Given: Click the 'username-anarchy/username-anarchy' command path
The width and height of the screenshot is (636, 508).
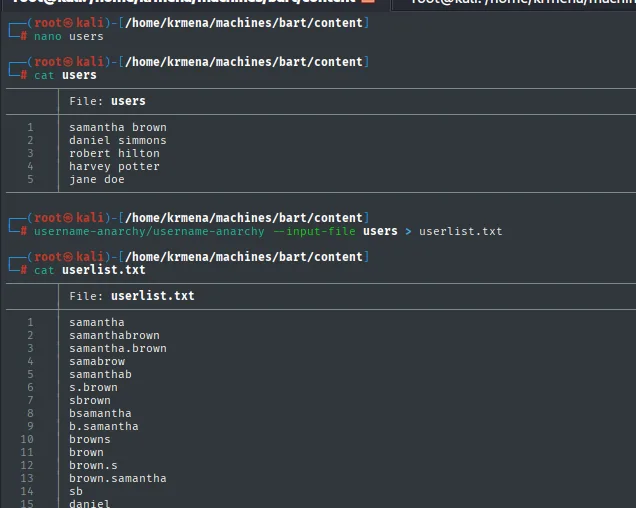Looking at the screenshot, I should point(149,231).
